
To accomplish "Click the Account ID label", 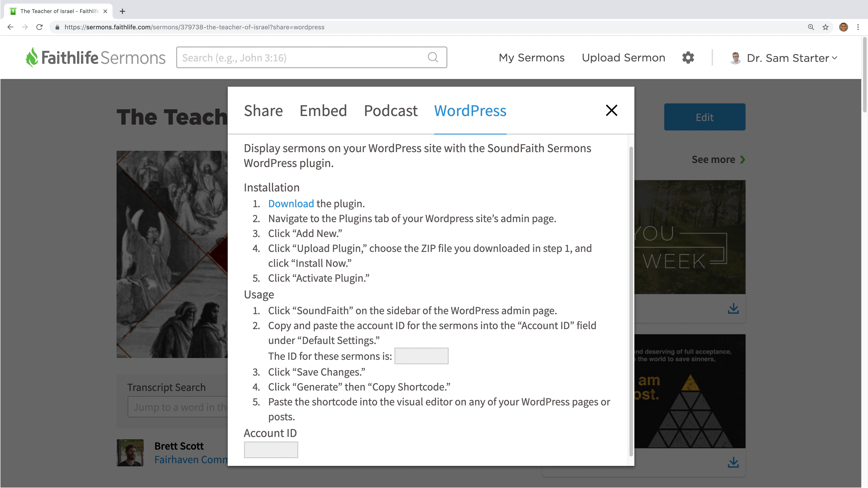I will [x=270, y=433].
